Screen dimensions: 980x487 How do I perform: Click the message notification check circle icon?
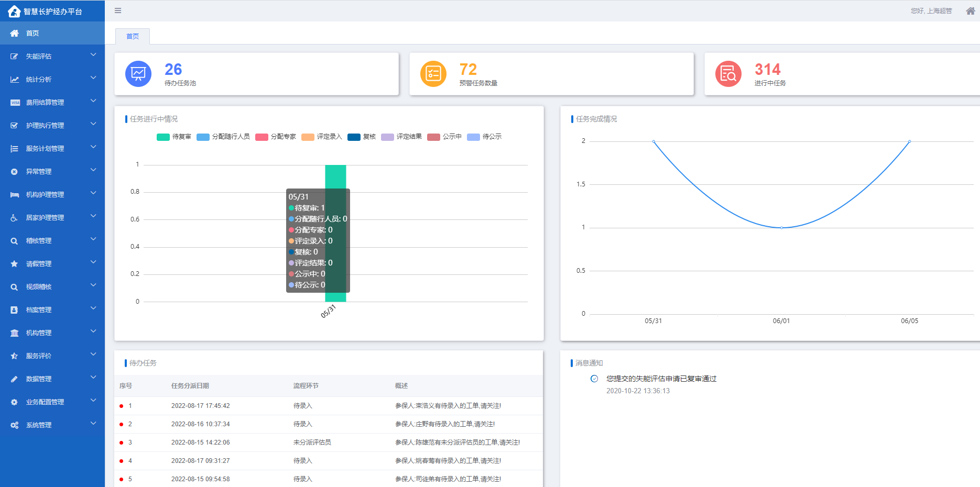[594, 379]
